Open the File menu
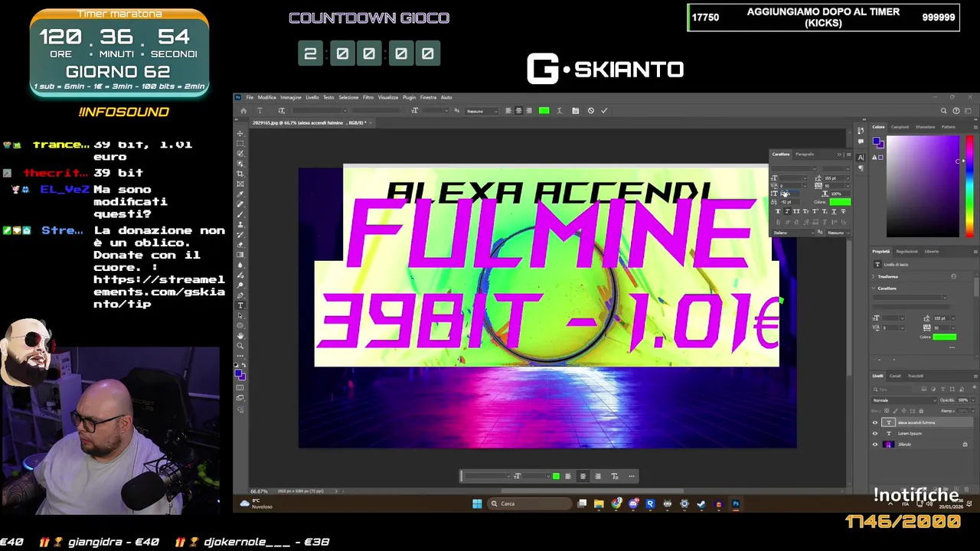Image resolution: width=980 pixels, height=551 pixels. (x=250, y=97)
